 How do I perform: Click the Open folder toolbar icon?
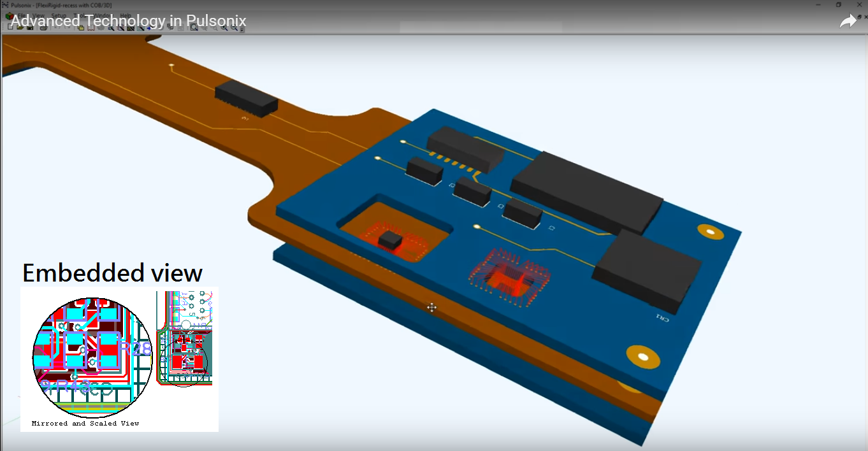(20, 27)
